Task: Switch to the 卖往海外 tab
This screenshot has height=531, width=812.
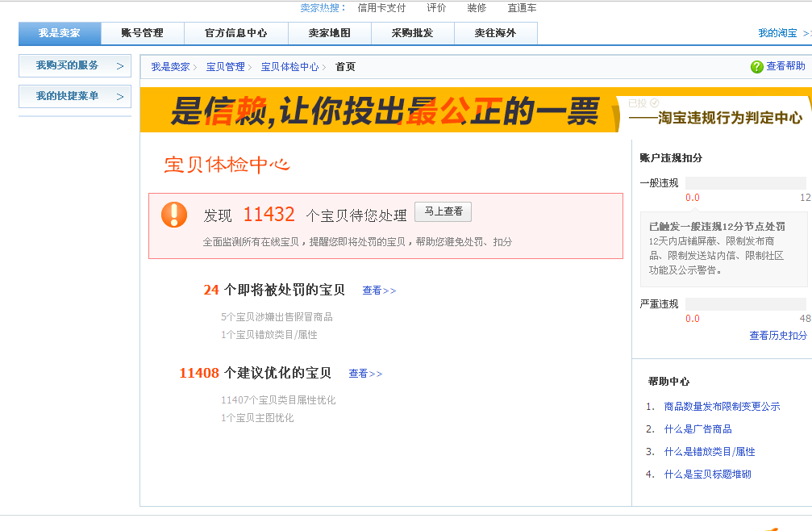Action: [496, 33]
